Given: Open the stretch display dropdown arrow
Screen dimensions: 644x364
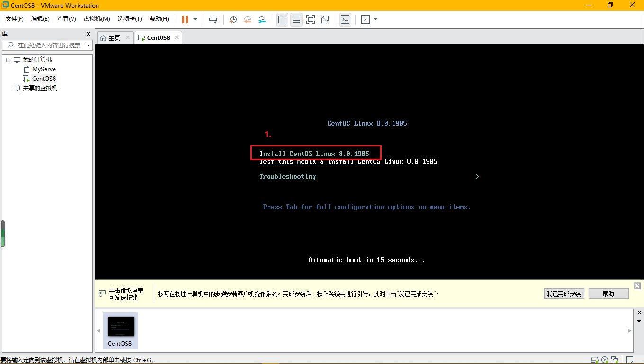Looking at the screenshot, I should coord(376,19).
